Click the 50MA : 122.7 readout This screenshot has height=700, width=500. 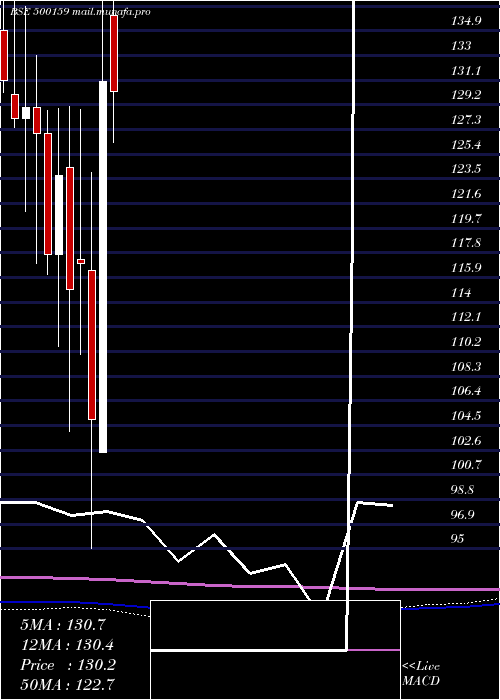67,684
